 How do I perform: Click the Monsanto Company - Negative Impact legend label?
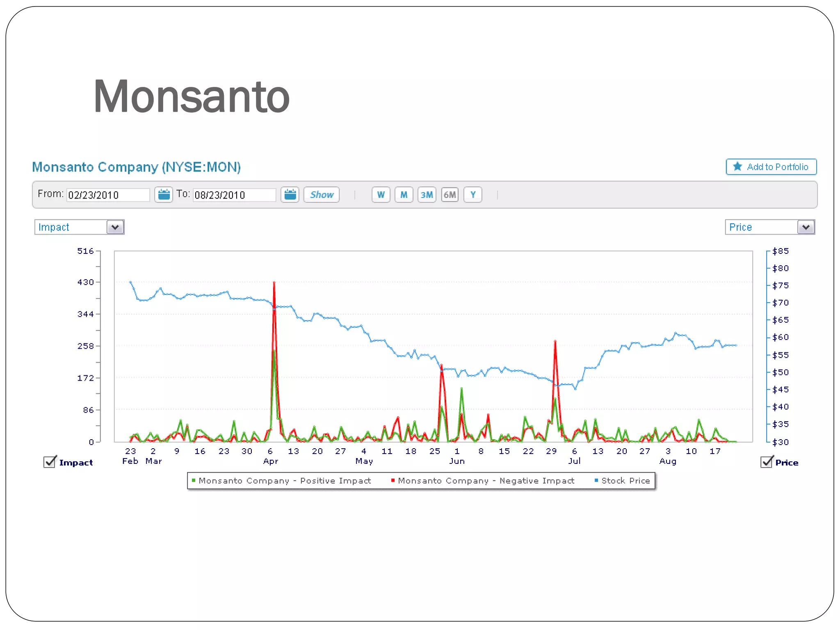486,481
